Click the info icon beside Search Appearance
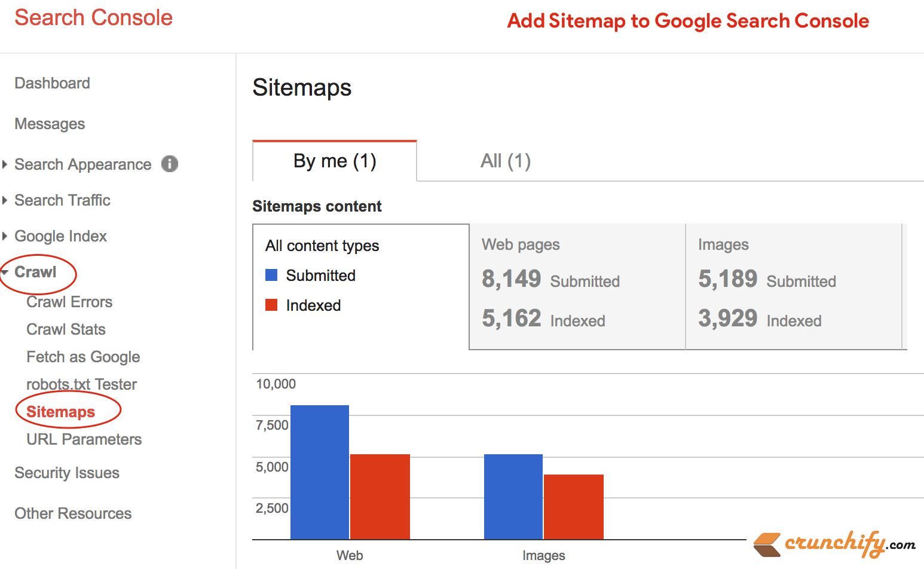The width and height of the screenshot is (924, 569). (170, 164)
